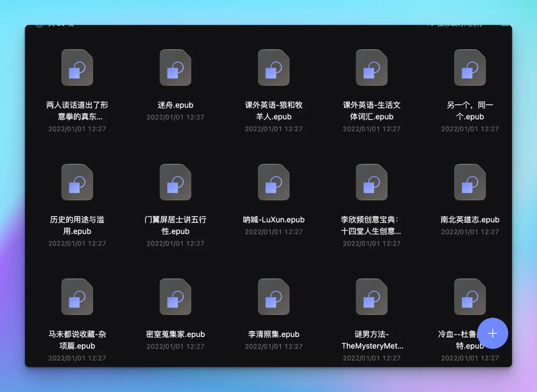Open 马未都说收藏-杂项篇.epub
This screenshot has height=392, width=537.
(x=77, y=296)
